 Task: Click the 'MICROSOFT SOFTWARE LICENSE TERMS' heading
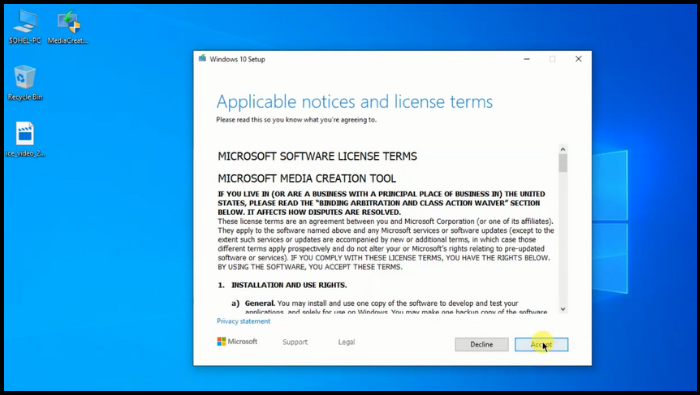[x=317, y=156]
